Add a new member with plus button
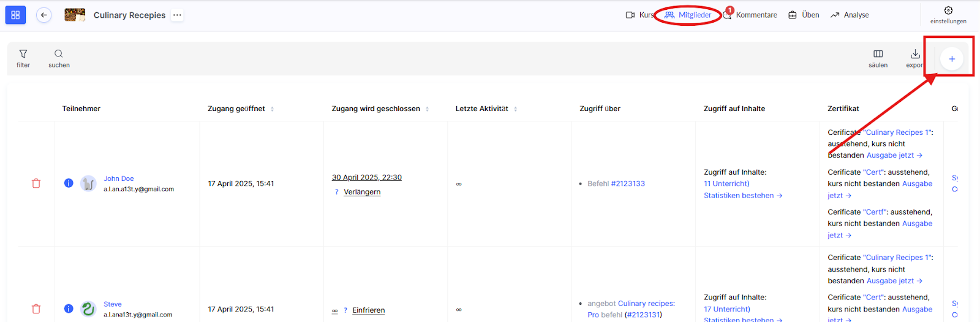This screenshot has height=322, width=980. pyautogui.click(x=951, y=59)
